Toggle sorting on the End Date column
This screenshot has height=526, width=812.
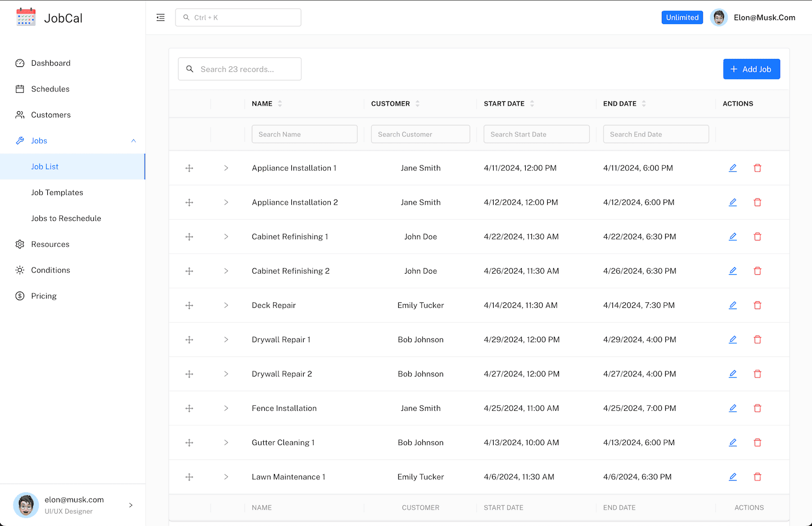[x=644, y=104]
